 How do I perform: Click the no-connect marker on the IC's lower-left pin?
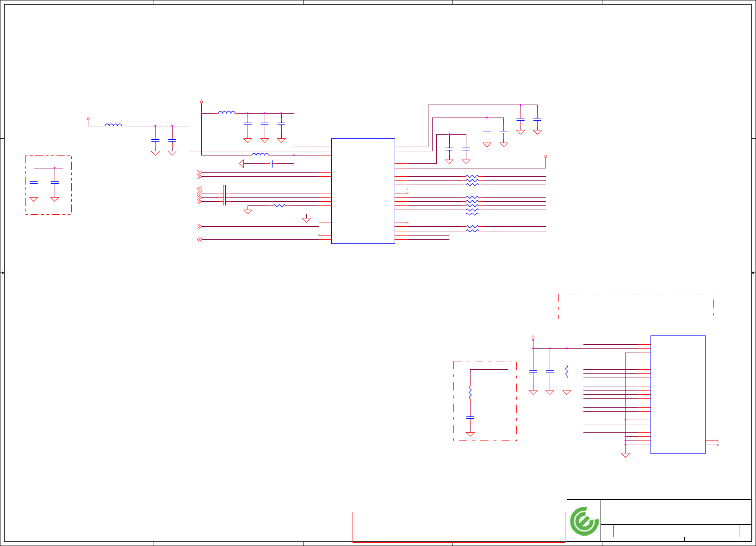click(319, 235)
